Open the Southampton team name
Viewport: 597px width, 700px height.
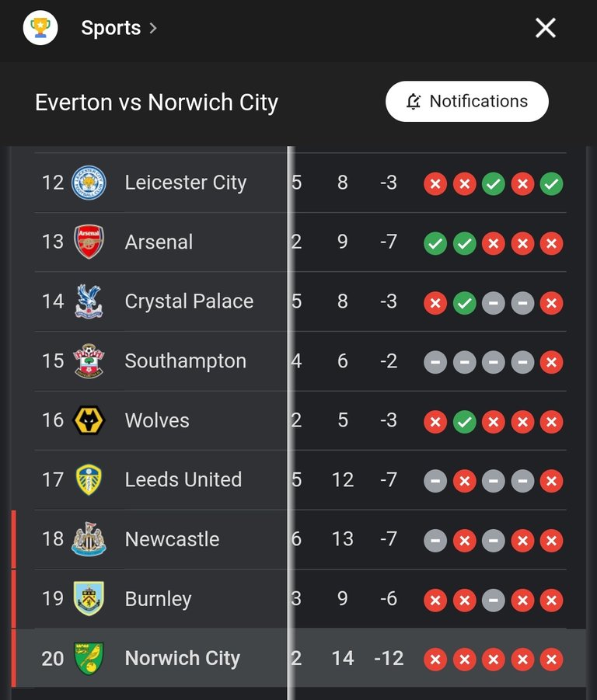pos(186,360)
